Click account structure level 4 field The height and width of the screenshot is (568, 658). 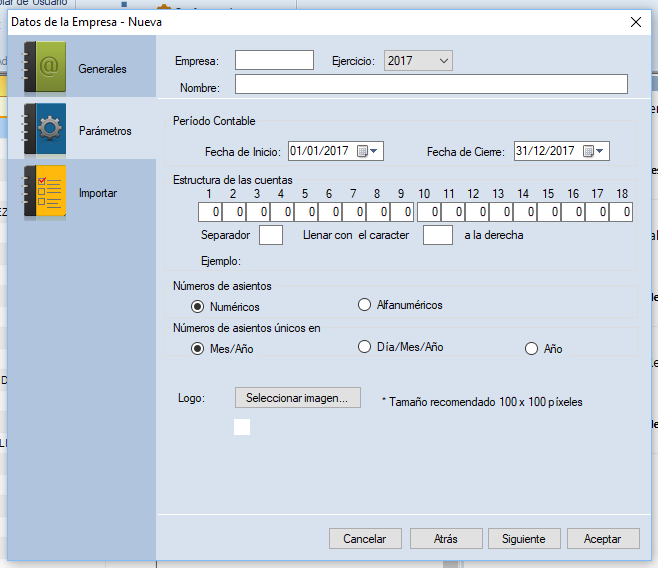point(282,212)
